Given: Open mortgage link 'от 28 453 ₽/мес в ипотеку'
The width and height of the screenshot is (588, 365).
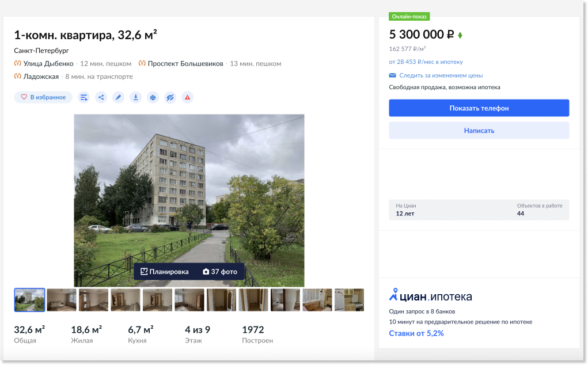Looking at the screenshot, I should [426, 62].
